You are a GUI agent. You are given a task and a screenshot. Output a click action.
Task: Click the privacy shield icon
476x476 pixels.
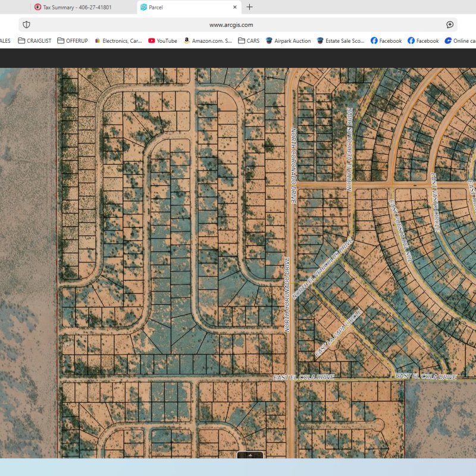[26, 25]
